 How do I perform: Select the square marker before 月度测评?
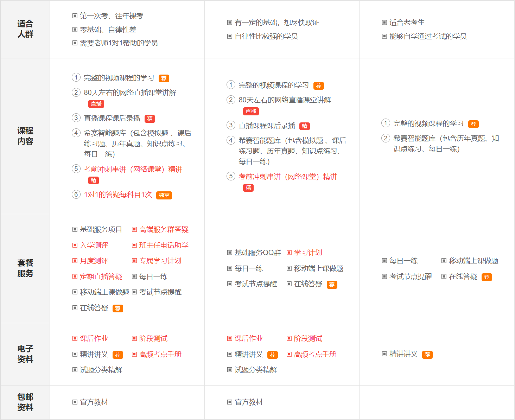[75, 261]
